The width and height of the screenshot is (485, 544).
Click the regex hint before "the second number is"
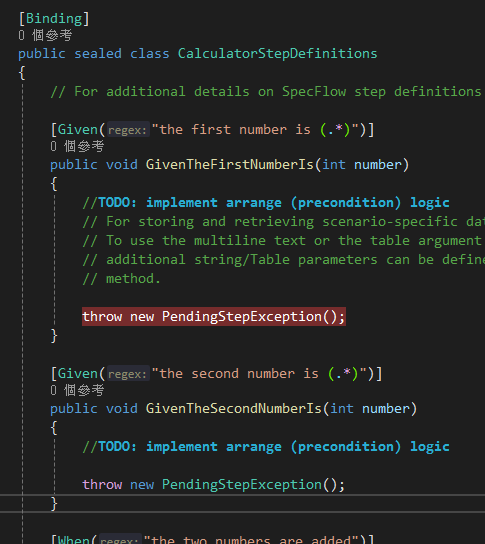pos(127,374)
